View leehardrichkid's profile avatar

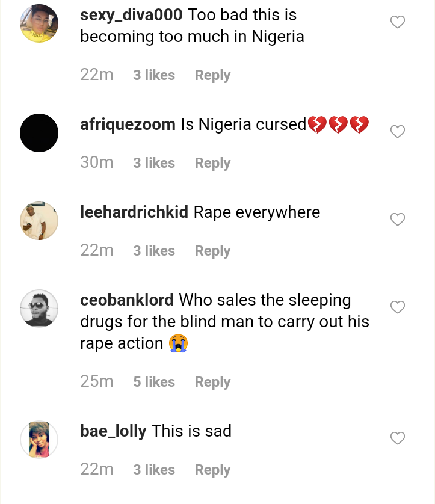[39, 220]
